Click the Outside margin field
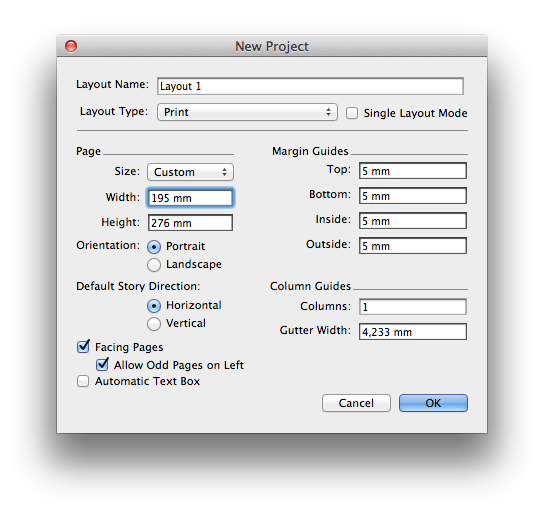The width and height of the screenshot is (544, 512). coord(413,246)
